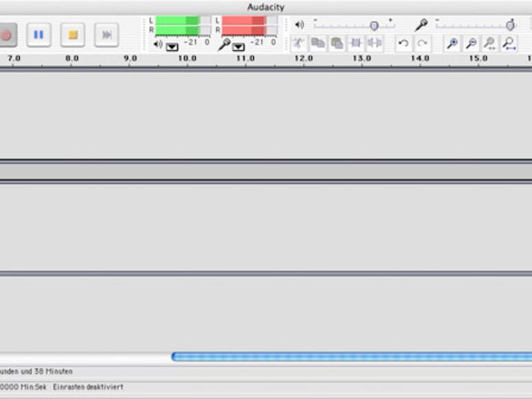This screenshot has height=399, width=532.
Task: Redo the last action
Action: point(422,43)
